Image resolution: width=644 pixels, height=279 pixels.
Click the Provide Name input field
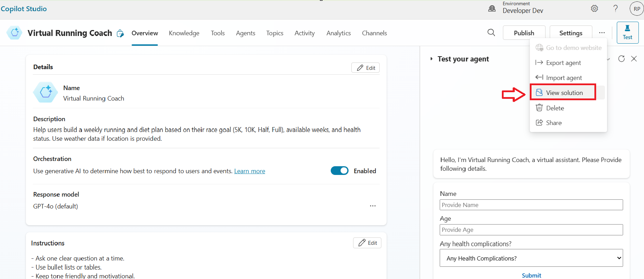coord(531,205)
